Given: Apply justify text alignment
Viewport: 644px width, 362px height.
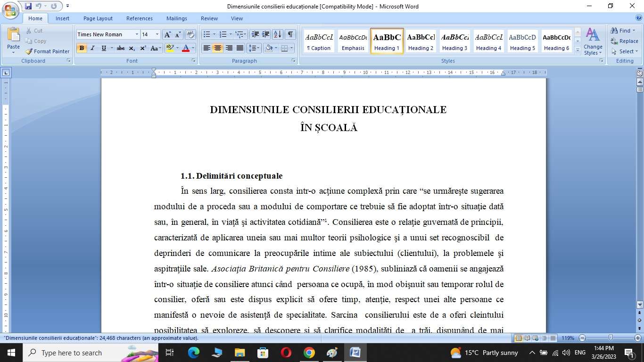Looking at the screenshot, I should tap(240, 48).
